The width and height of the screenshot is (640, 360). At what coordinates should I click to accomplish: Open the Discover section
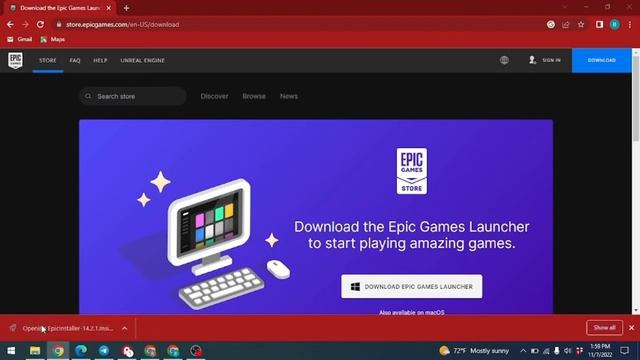214,96
